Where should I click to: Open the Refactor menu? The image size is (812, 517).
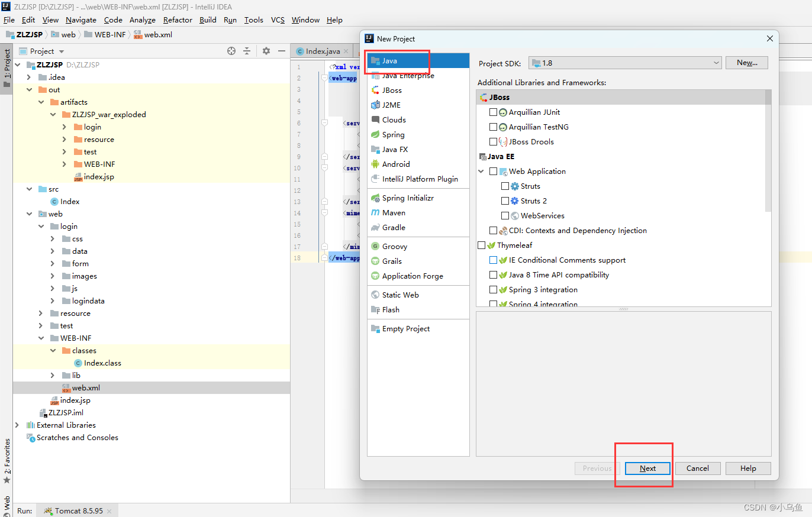[178, 20]
